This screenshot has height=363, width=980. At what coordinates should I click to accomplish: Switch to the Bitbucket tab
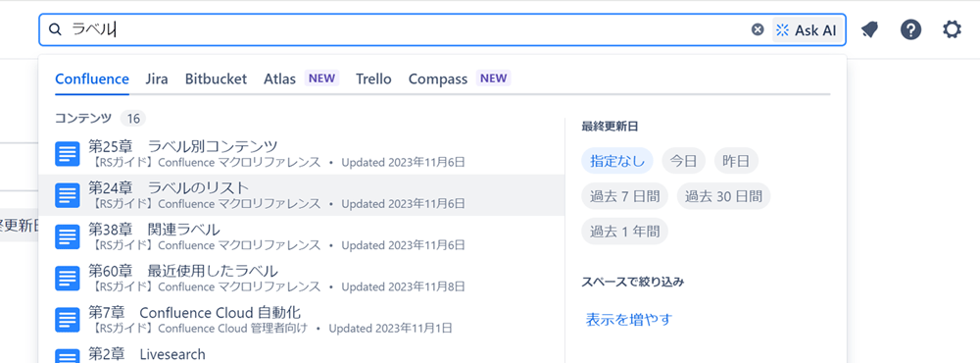pos(216,79)
